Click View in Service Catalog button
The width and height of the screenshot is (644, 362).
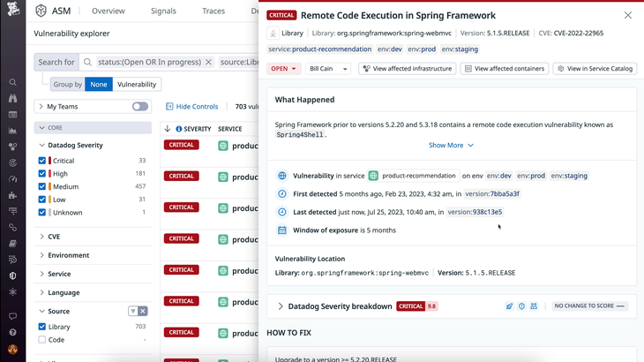click(x=595, y=69)
